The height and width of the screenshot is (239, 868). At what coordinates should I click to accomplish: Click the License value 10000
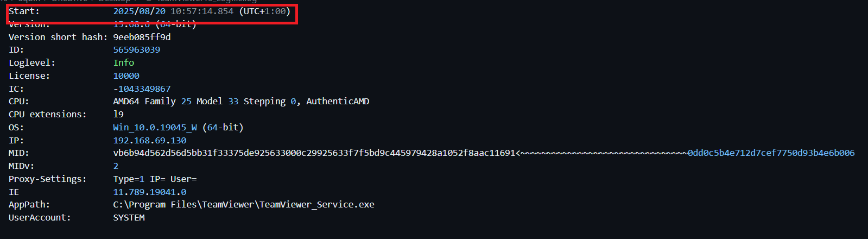126,76
